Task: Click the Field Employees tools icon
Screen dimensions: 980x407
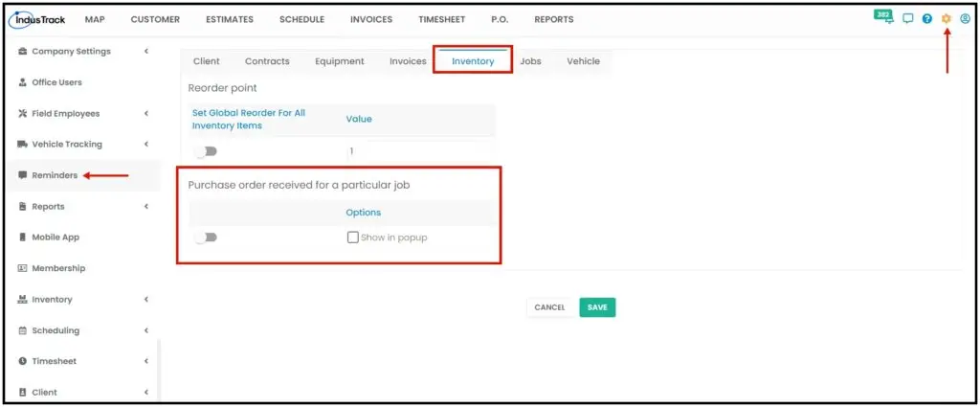Action: [x=23, y=113]
